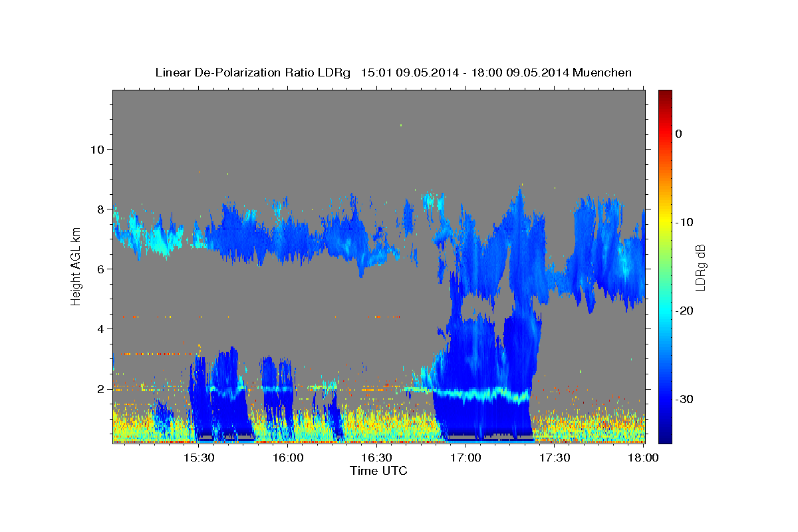The width and height of the screenshot is (798, 532).
Task: Click the colorbar tick label -20
Action: (x=684, y=311)
